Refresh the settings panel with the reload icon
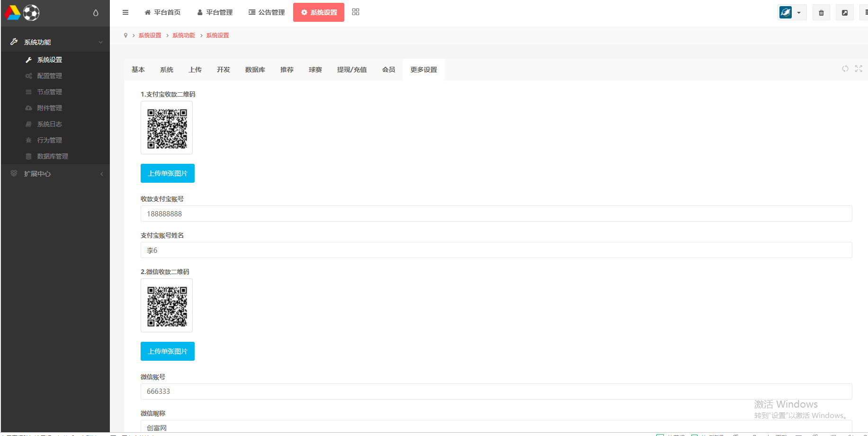The image size is (868, 436). click(x=845, y=69)
